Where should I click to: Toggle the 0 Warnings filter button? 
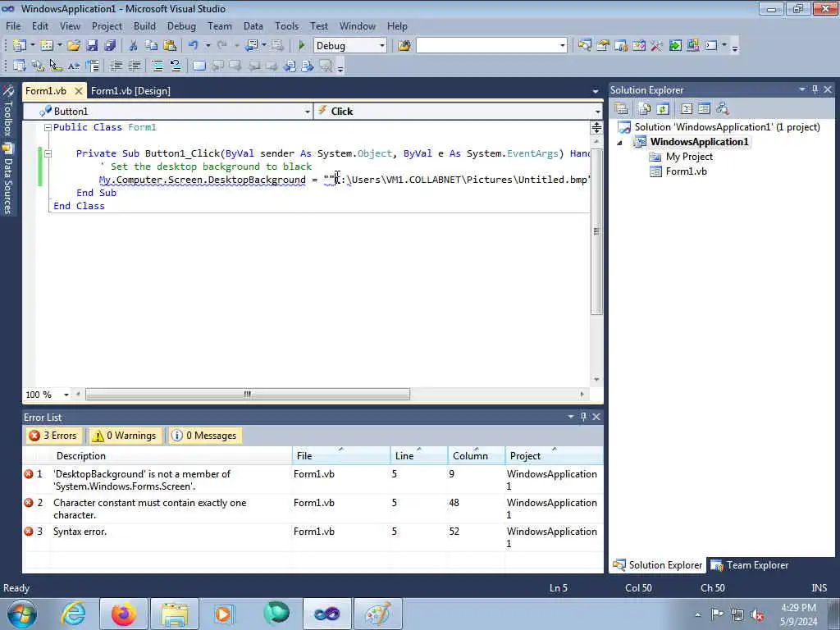[125, 436]
